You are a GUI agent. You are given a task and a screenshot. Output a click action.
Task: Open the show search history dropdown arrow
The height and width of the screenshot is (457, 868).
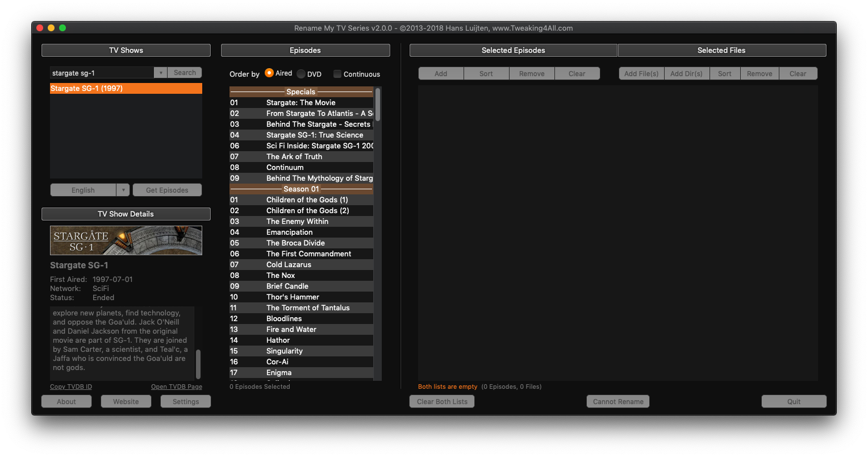click(x=160, y=73)
